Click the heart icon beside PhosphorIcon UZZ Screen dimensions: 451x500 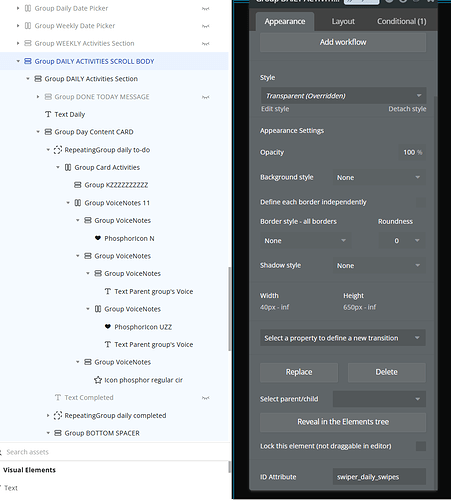point(108,327)
